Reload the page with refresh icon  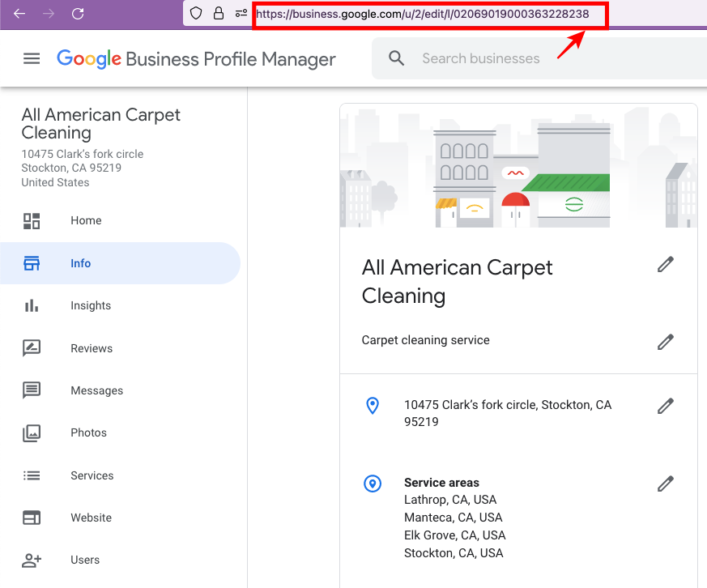point(78,14)
